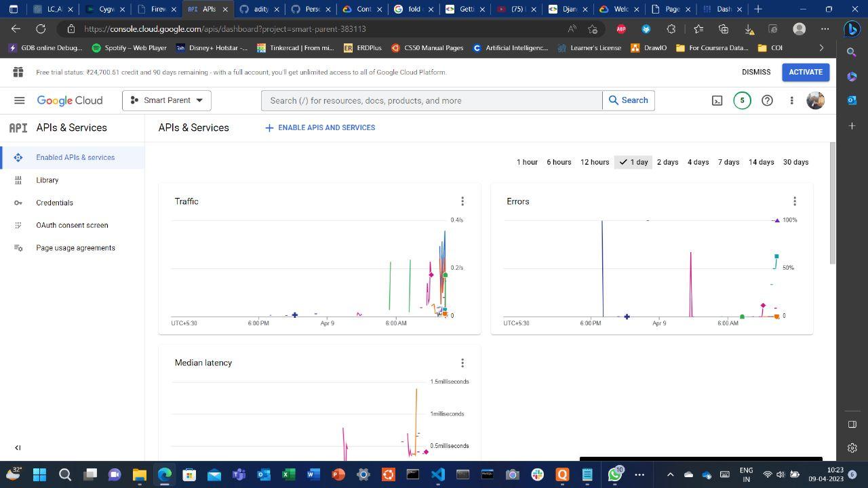Click the Google Cloud logo
This screenshot has height=488, width=868.
(70, 100)
